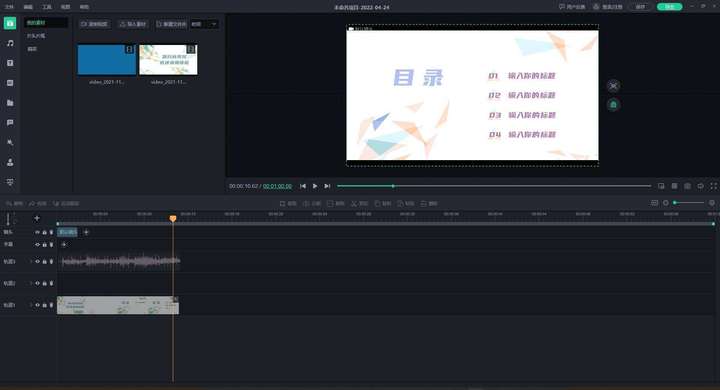Screen dimensions: 720x390
Task: Click the plus button on the second track
Action: [x=64, y=245]
